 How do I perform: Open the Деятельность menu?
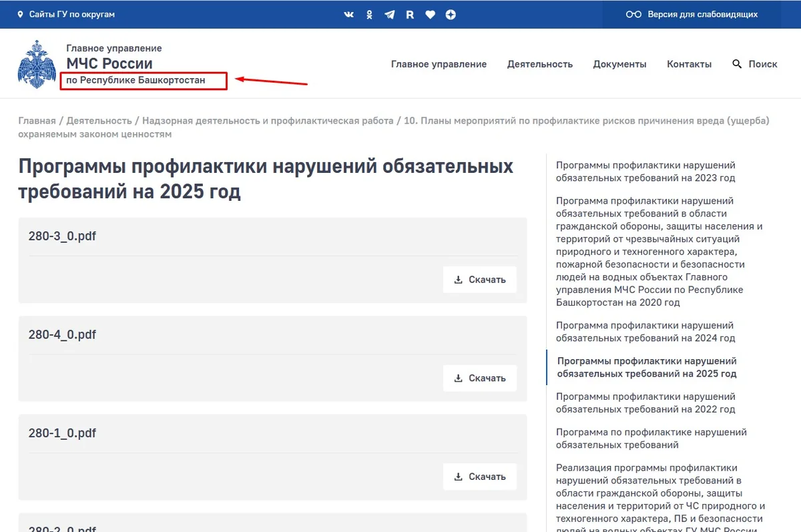point(540,64)
